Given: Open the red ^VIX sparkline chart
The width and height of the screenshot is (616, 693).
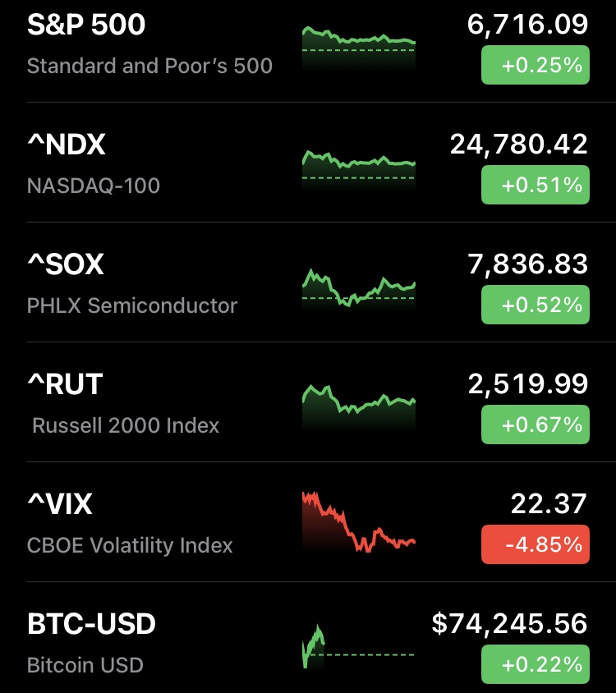Looking at the screenshot, I should point(359,522).
